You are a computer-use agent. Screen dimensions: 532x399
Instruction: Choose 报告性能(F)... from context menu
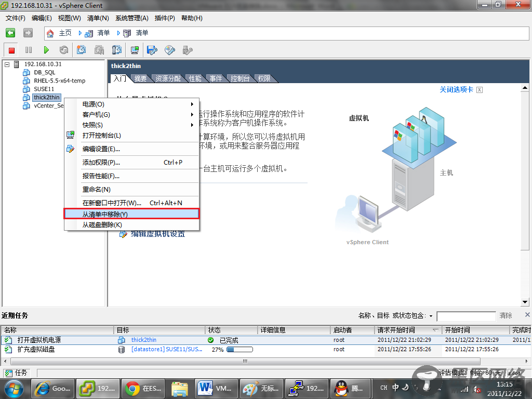[x=131, y=176]
